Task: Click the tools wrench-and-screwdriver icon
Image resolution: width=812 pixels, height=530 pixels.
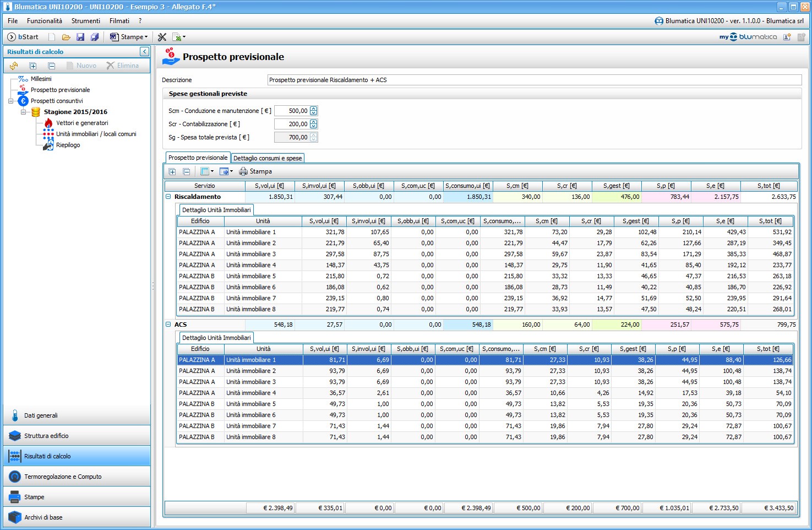Action: (162, 37)
